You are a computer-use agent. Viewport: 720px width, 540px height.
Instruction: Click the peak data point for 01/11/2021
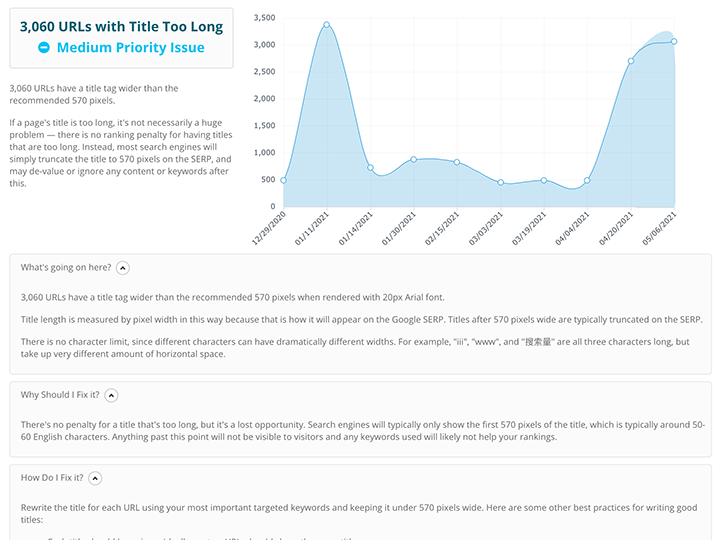(x=327, y=25)
